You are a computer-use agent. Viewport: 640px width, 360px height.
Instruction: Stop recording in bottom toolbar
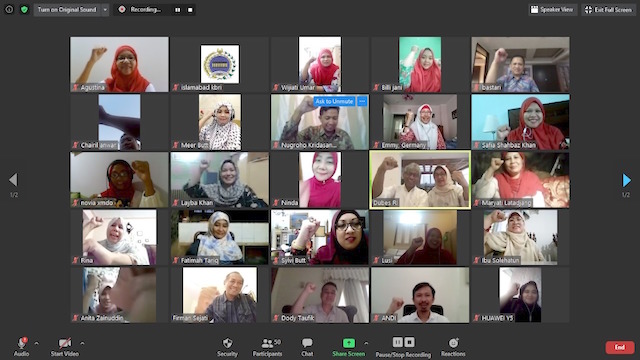click(x=409, y=342)
